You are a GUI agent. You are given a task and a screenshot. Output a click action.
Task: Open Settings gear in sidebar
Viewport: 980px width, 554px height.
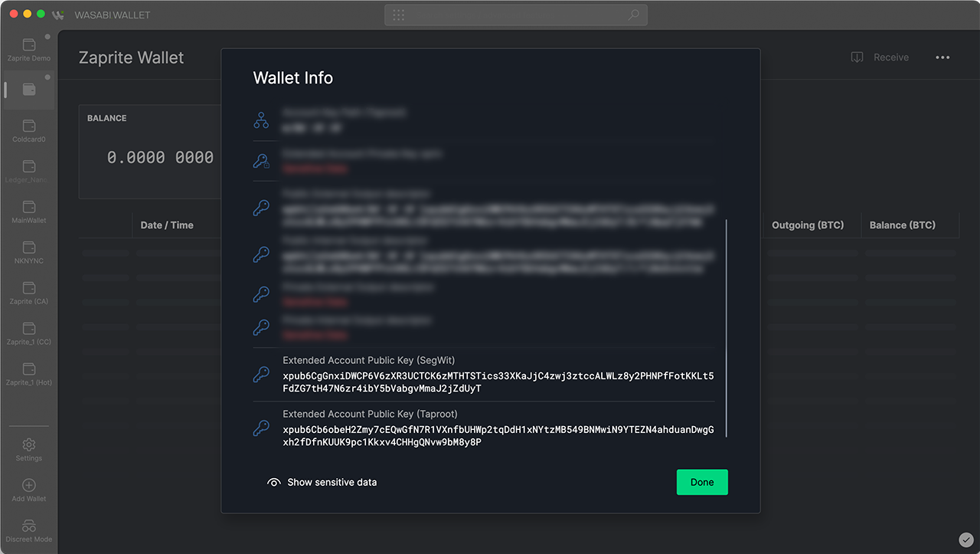click(29, 444)
